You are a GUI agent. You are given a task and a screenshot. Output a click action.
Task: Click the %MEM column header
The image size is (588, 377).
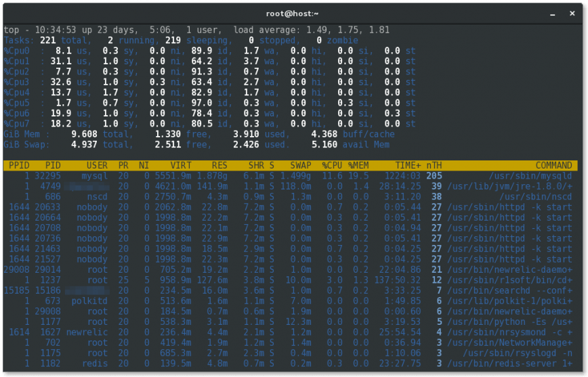(x=359, y=166)
